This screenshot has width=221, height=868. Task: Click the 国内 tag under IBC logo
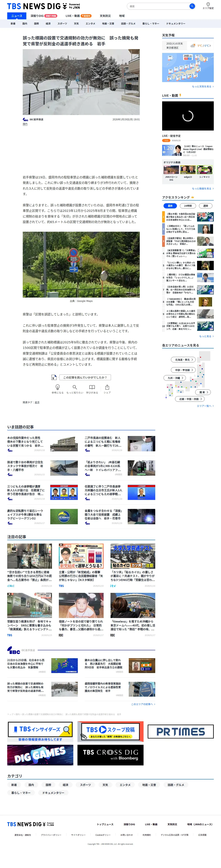tap(25, 124)
